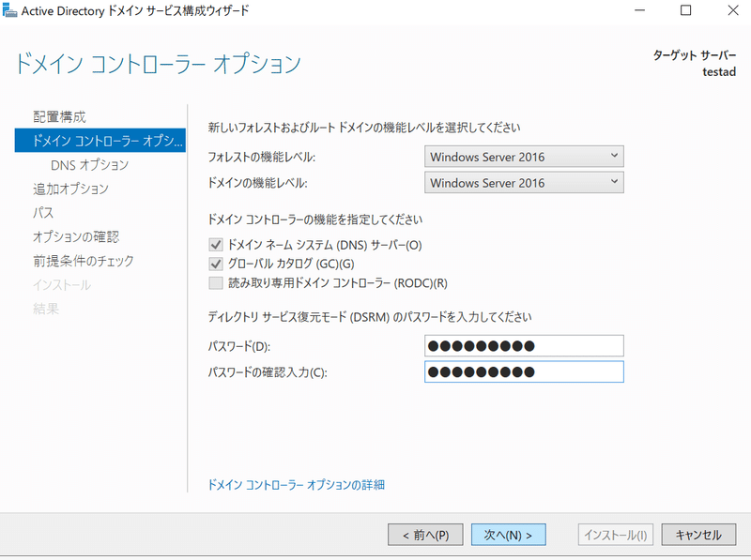Click the testad target server name

click(719, 72)
